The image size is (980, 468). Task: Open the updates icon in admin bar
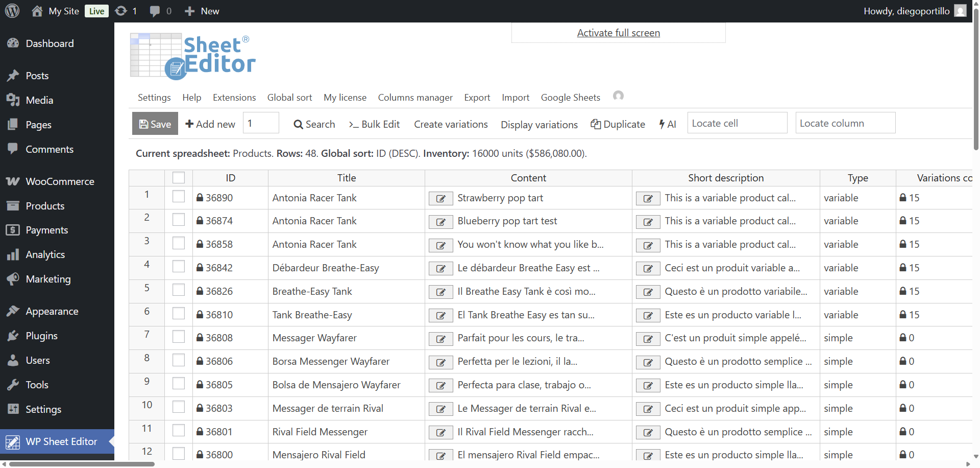[121, 11]
